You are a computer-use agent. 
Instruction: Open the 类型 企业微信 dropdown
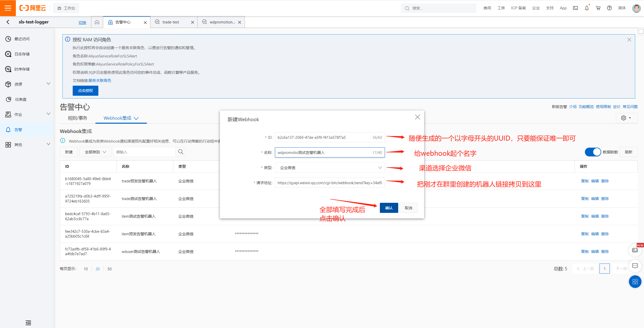pos(330,168)
